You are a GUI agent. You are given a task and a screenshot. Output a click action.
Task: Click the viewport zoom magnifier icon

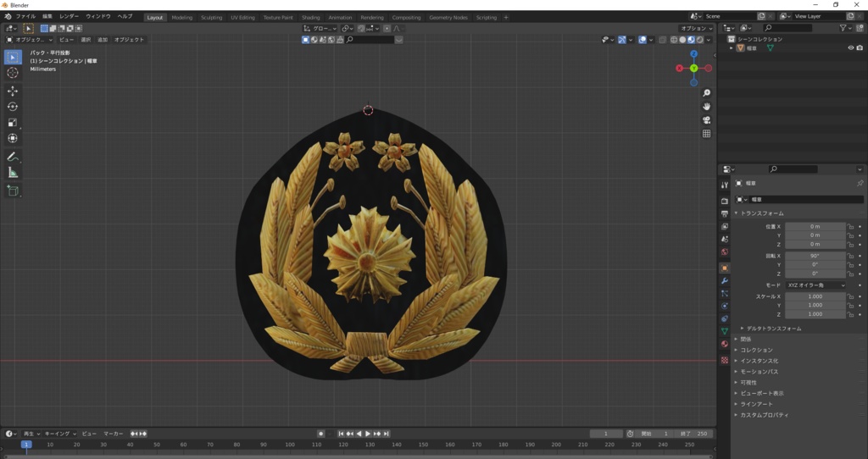coord(706,93)
